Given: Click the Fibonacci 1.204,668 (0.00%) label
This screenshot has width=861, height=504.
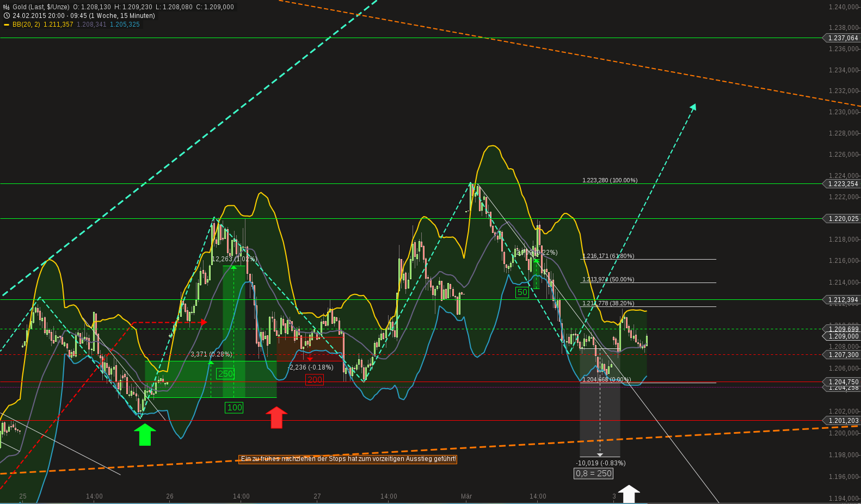Looking at the screenshot, I should click(606, 379).
